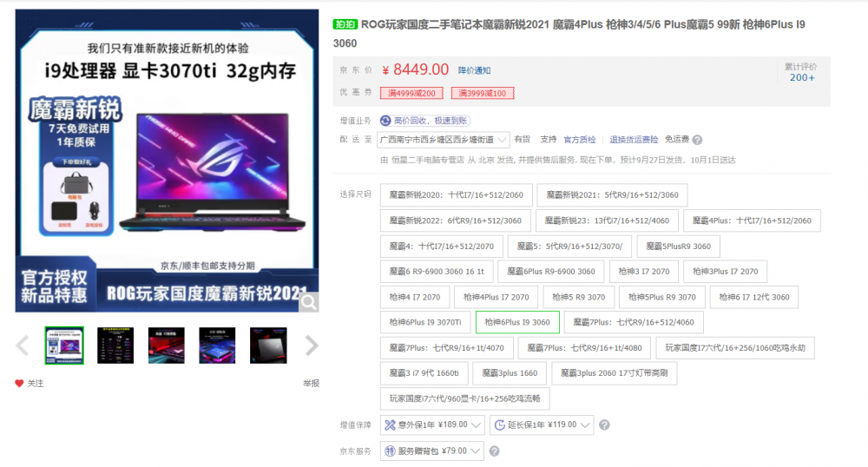The width and height of the screenshot is (868, 467).
Task: Click the main product image
Action: (x=167, y=161)
